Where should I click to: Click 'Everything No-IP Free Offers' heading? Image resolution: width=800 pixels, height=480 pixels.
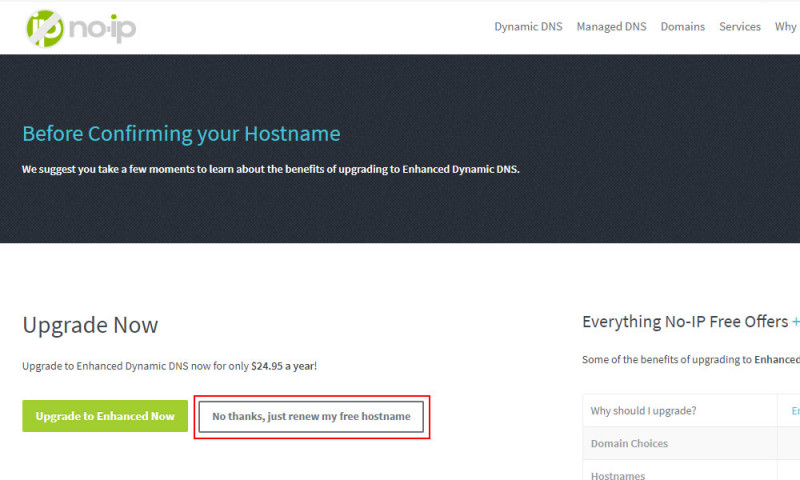(685, 322)
